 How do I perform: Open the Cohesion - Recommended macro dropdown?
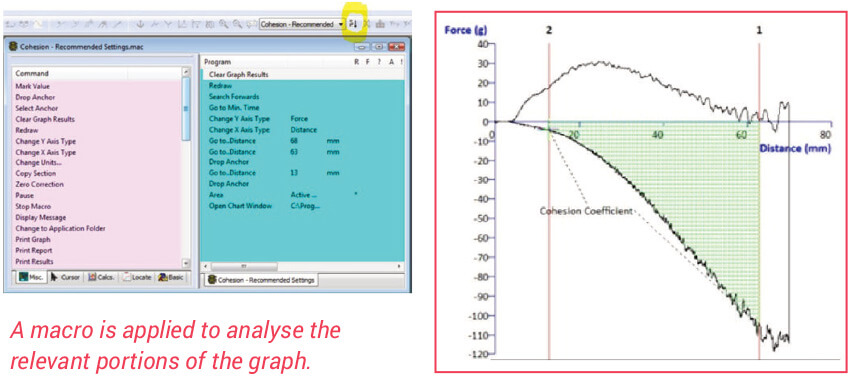pyautogui.click(x=302, y=24)
